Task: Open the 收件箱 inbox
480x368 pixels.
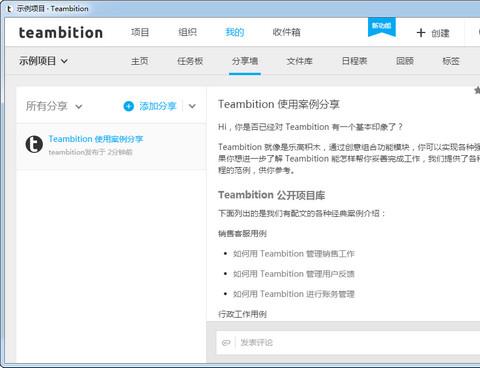Action: (286, 32)
